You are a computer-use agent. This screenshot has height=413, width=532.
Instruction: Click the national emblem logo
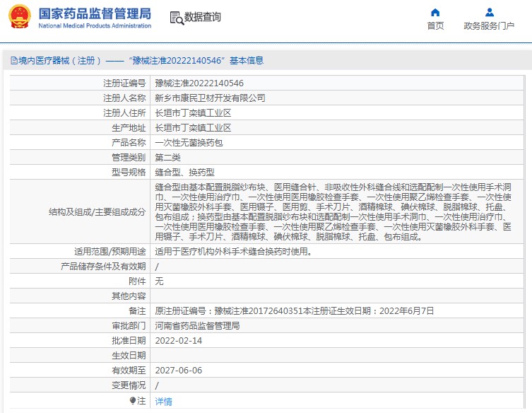tap(20, 17)
